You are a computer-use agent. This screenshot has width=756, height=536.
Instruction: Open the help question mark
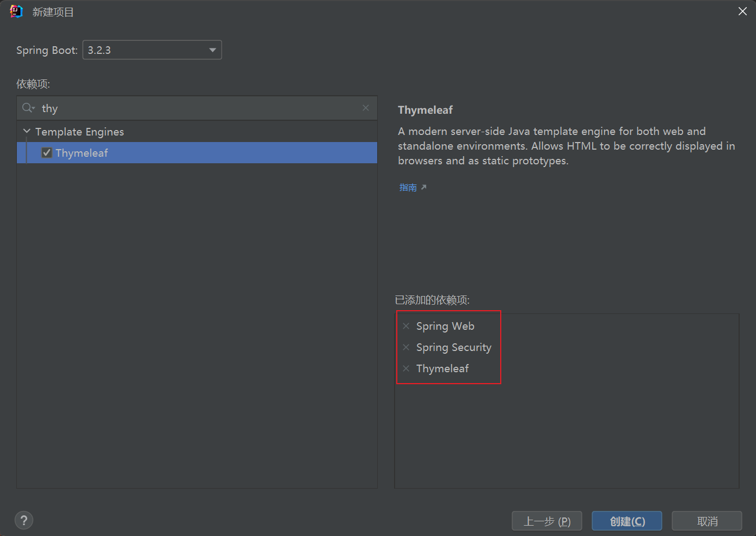tap(24, 520)
